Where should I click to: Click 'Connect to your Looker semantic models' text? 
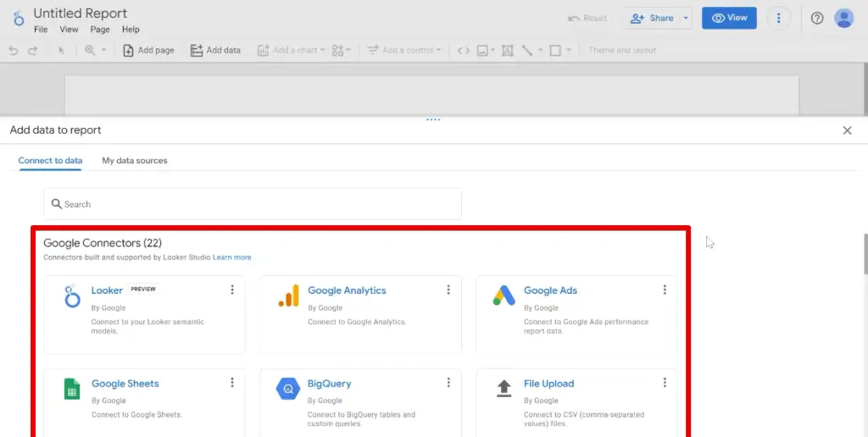(147, 326)
